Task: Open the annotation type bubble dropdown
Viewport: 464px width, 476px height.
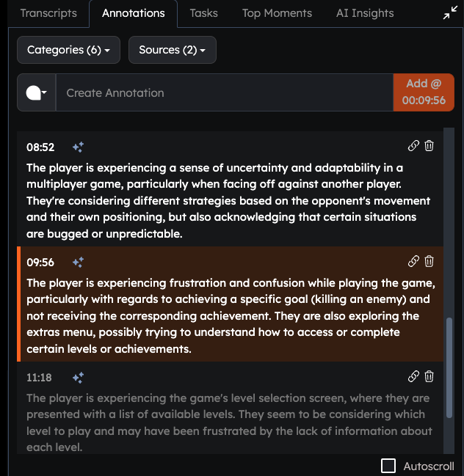Action: point(37,92)
